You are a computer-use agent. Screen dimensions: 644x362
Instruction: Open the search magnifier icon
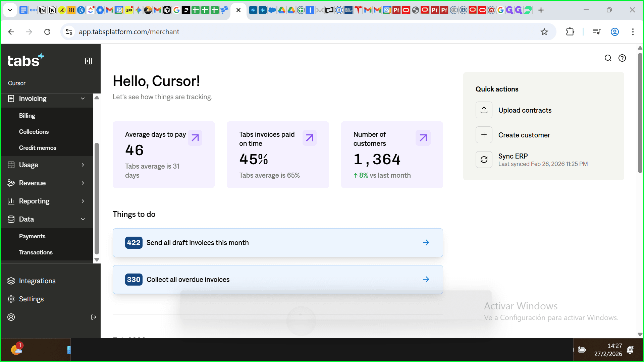[x=608, y=58]
